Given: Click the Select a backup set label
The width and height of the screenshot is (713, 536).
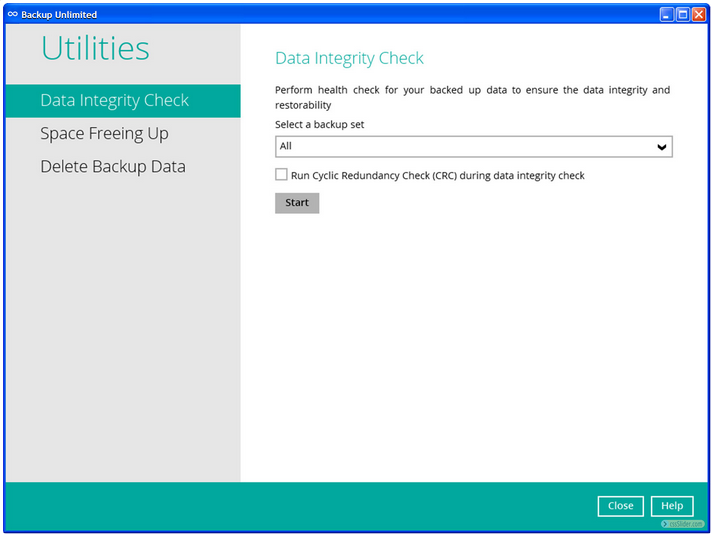Looking at the screenshot, I should (x=320, y=125).
